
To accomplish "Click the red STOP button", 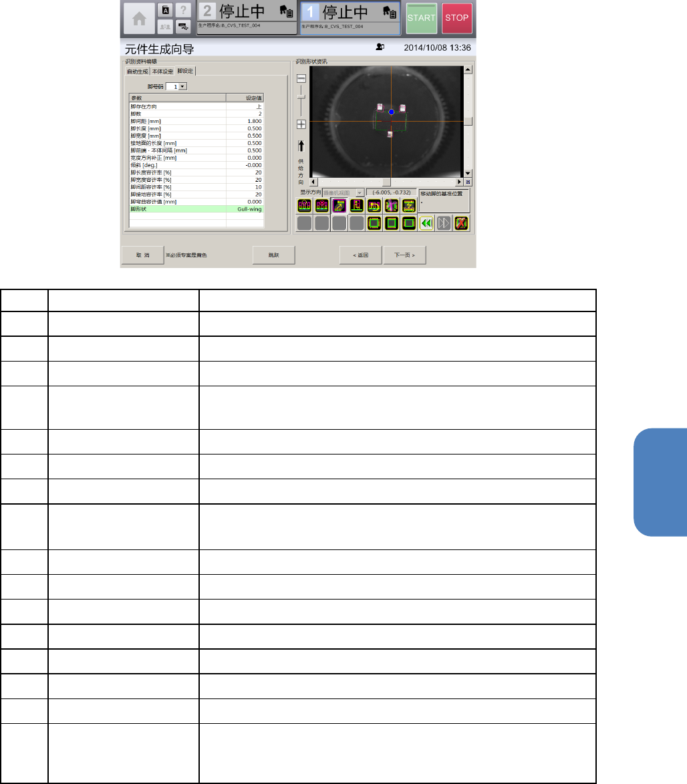I will click(457, 18).
